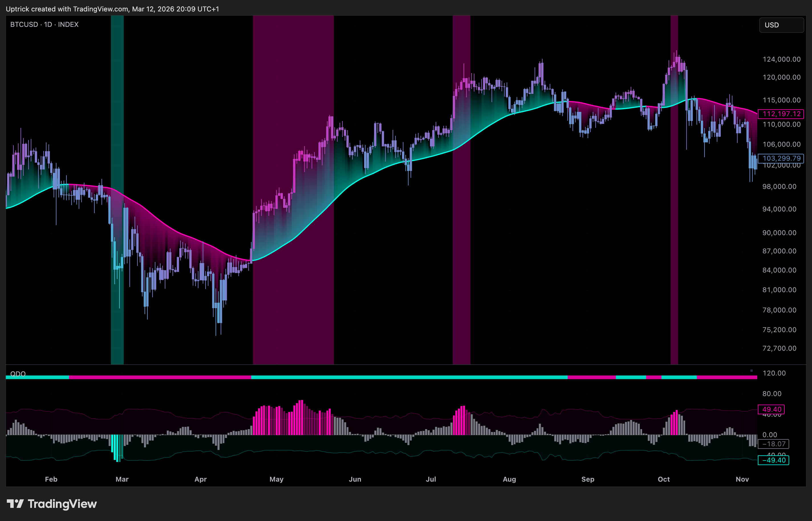812x521 pixels.
Task: Click the Feb label on the time axis
Action: [x=51, y=479]
